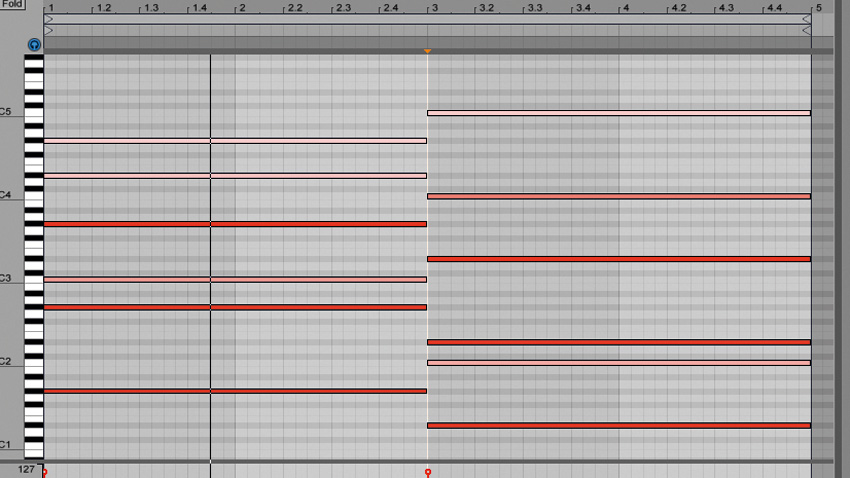
Task: Click the end marker arrow in second row
Action: [807, 30]
